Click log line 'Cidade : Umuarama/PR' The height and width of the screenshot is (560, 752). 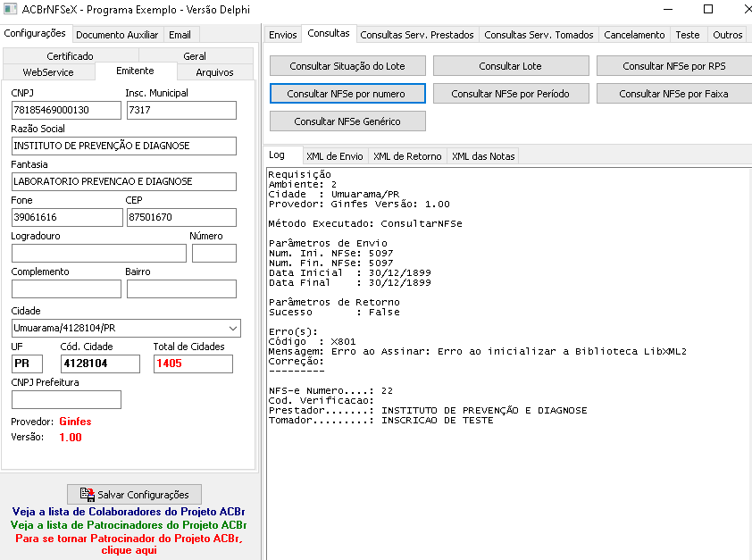(x=334, y=194)
